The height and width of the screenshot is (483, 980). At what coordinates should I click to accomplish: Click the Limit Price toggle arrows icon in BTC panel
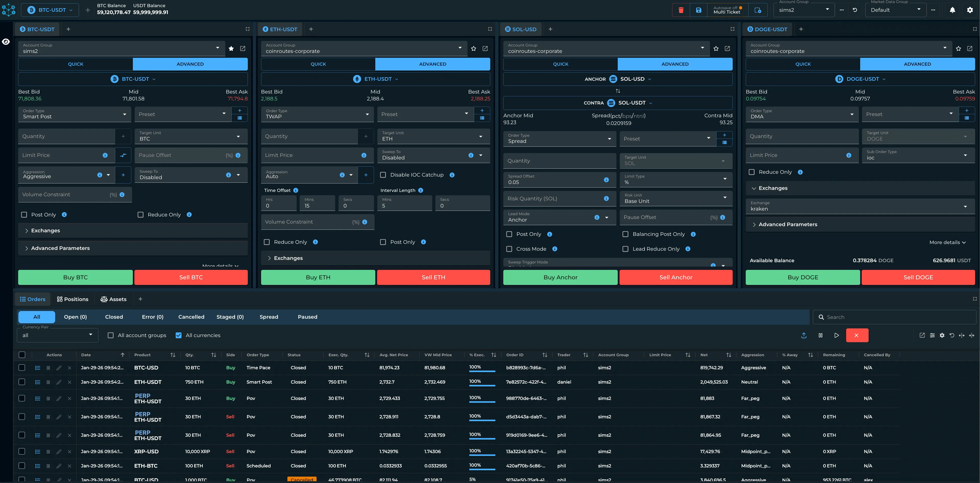[123, 155]
